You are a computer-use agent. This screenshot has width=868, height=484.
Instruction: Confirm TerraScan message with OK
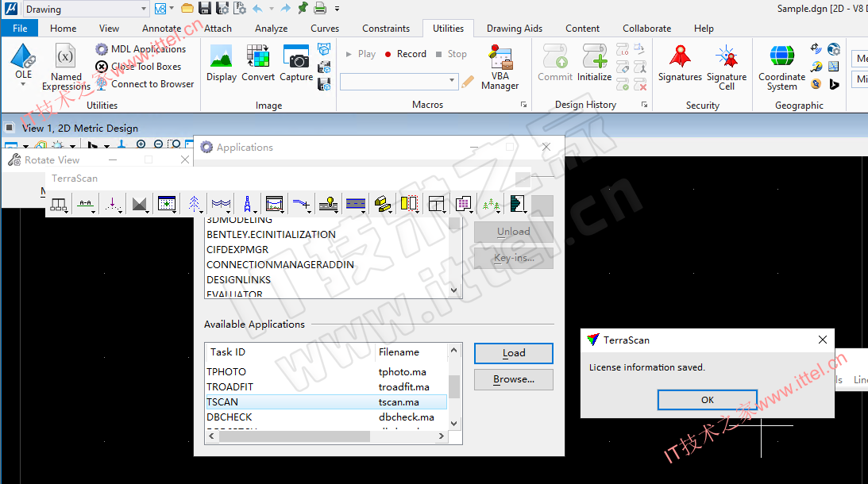pos(707,399)
